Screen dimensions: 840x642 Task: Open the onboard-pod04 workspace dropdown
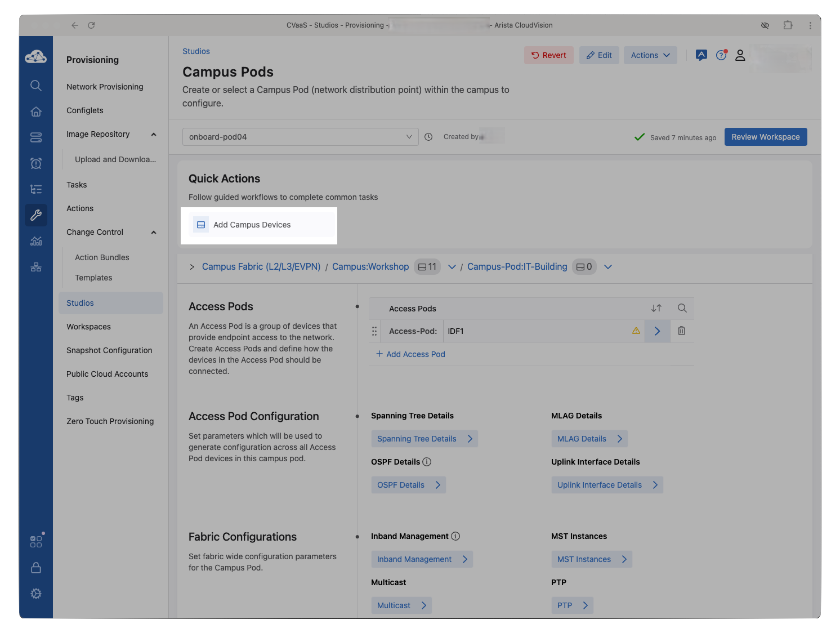pyautogui.click(x=300, y=137)
